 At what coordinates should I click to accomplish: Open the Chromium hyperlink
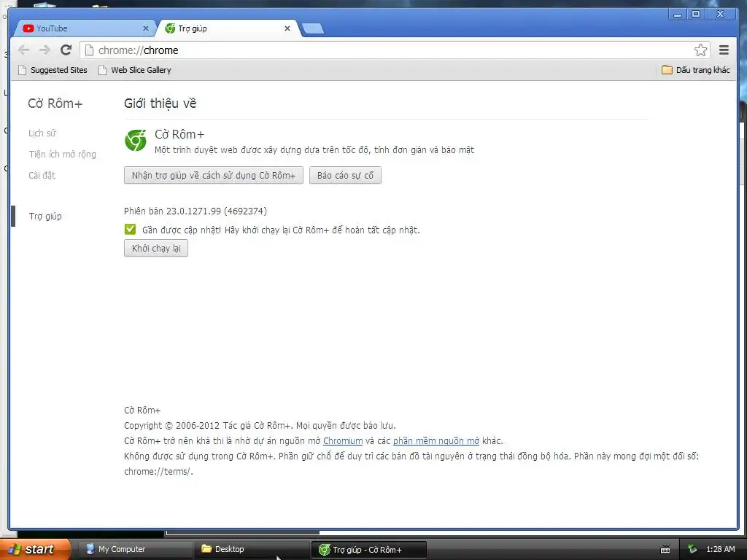[343, 441]
